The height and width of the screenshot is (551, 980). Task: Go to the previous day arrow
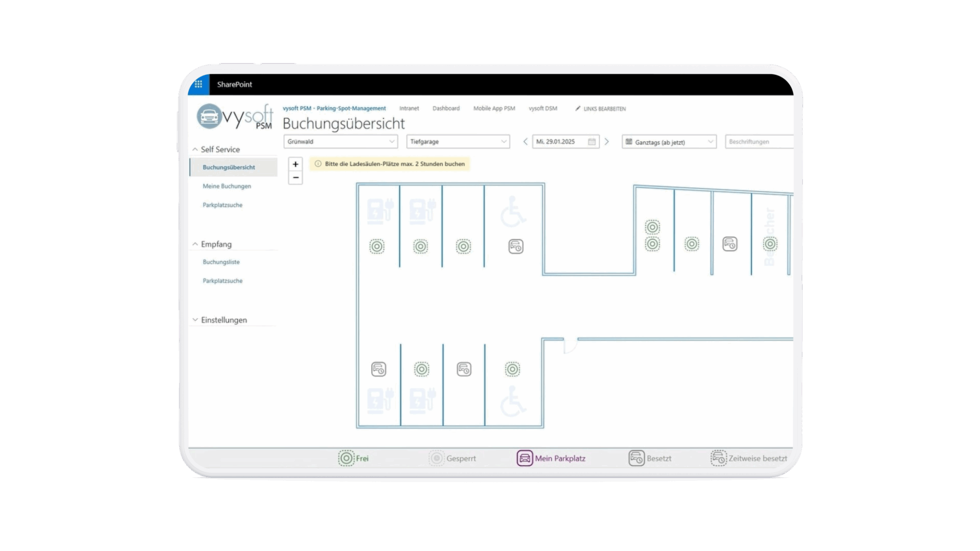[526, 142]
